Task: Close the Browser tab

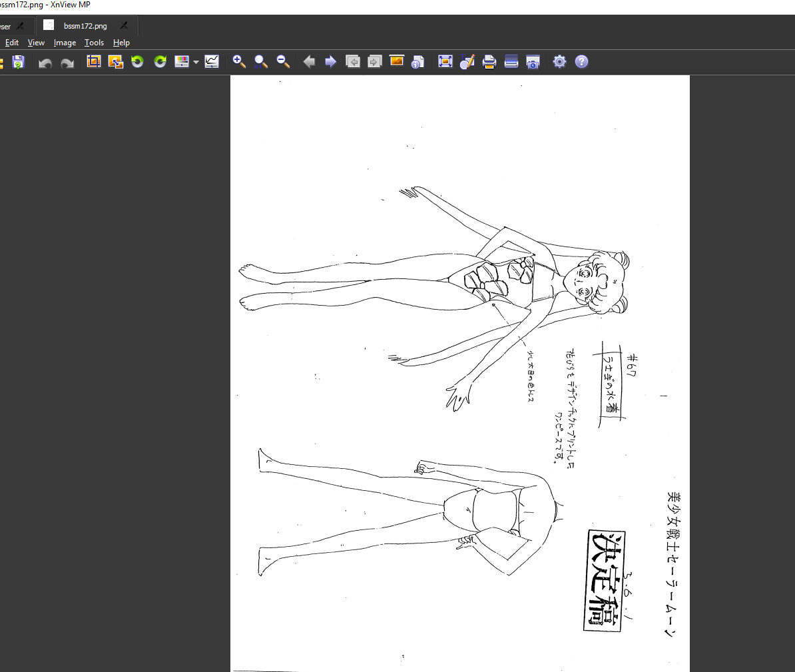Action: pos(20,26)
